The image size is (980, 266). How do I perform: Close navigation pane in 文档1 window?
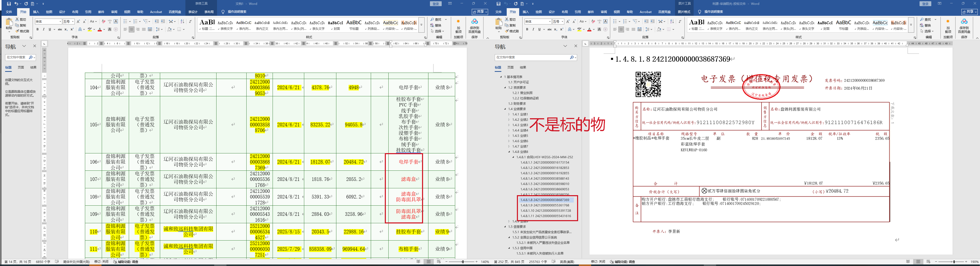35,46
